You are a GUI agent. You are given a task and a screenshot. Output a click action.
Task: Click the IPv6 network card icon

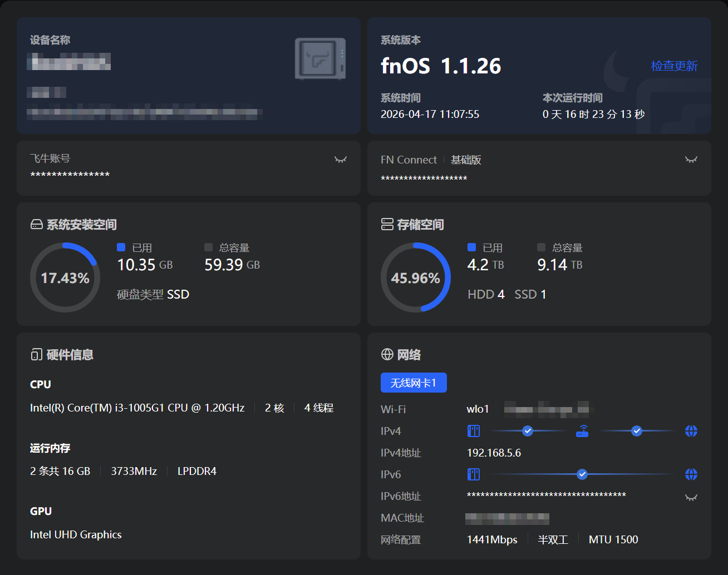(x=474, y=474)
